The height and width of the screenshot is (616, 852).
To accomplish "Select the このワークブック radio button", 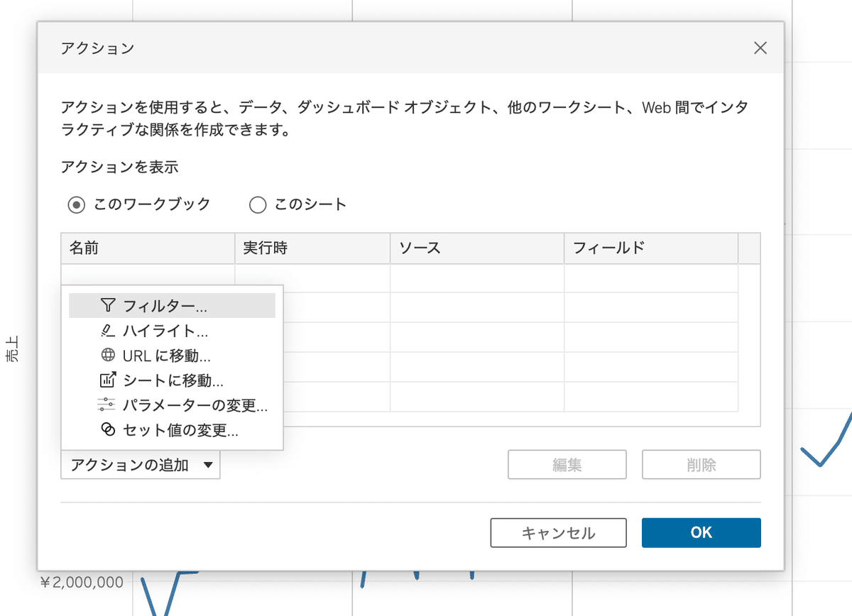I will tap(77, 205).
